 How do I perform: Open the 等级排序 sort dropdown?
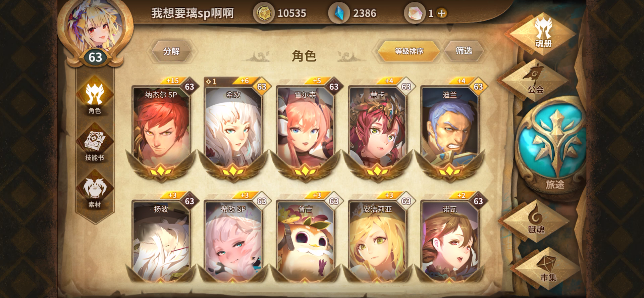pyautogui.click(x=409, y=51)
